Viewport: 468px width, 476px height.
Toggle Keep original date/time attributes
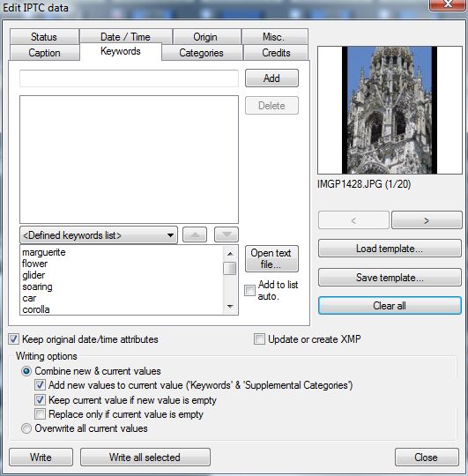[13, 339]
